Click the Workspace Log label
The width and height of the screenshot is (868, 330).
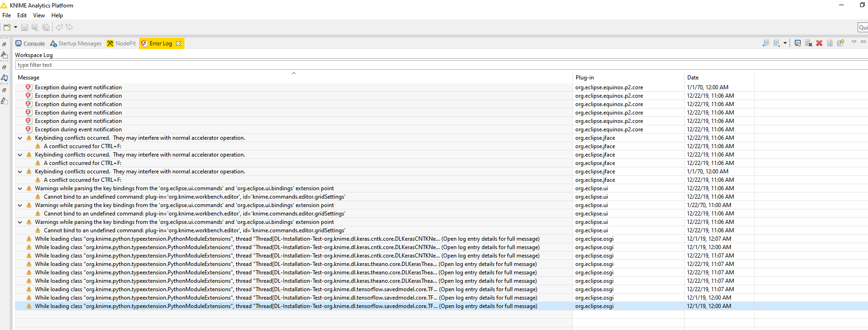click(34, 55)
